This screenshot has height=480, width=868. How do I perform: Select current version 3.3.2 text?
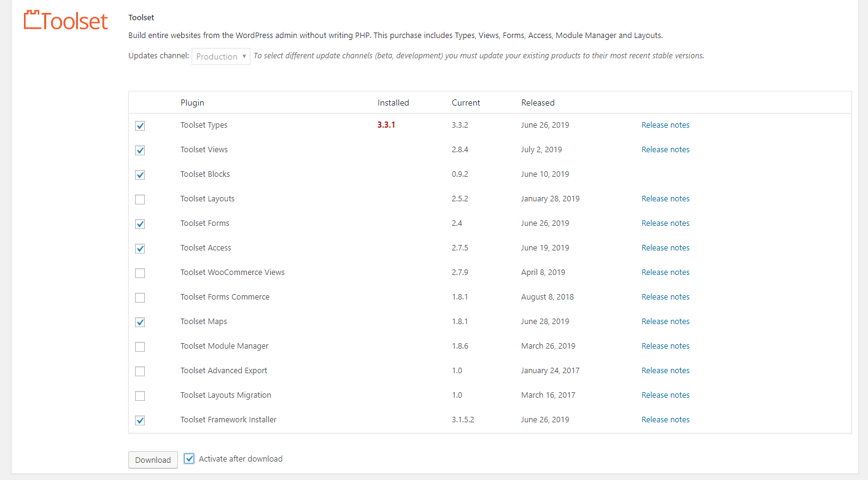point(460,125)
